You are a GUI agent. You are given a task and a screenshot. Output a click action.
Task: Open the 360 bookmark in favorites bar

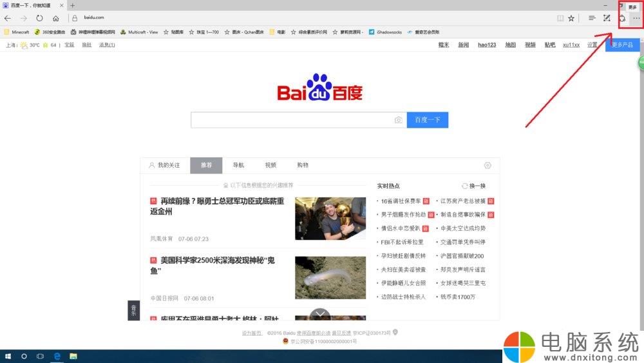point(50,32)
